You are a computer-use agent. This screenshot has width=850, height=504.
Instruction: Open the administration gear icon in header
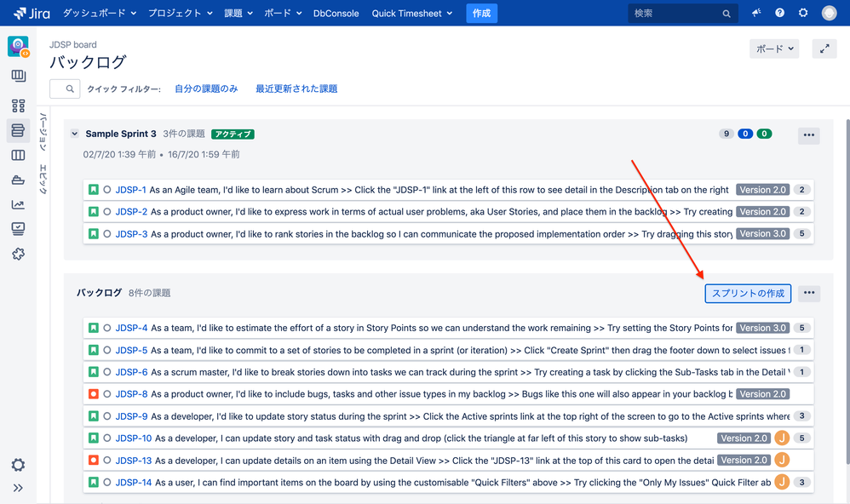803,13
